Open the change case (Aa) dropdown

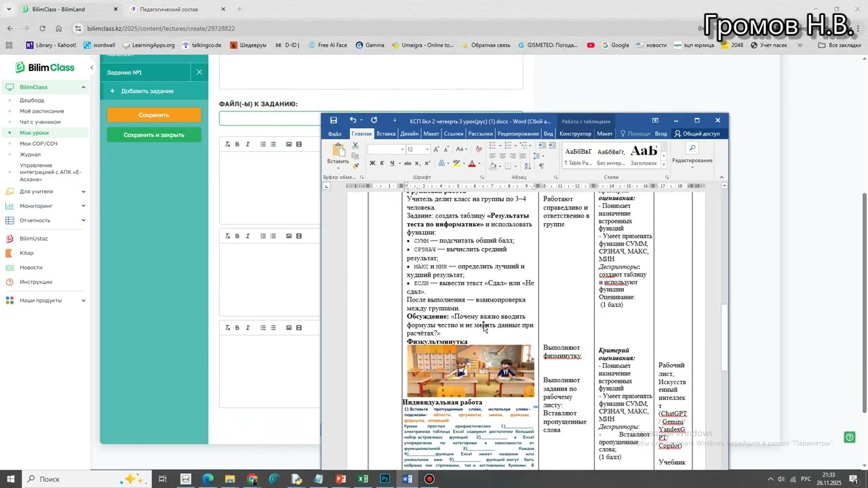(462, 149)
